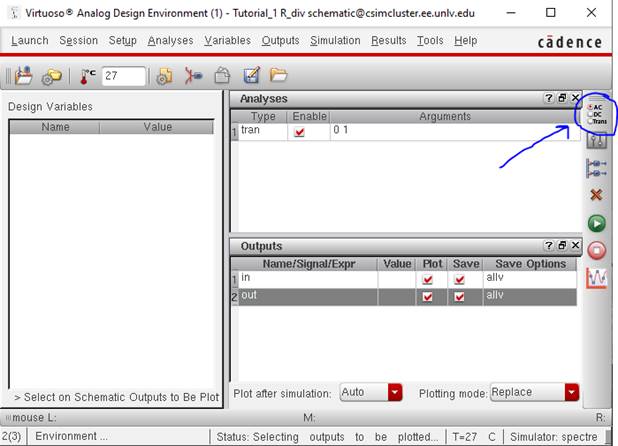This screenshot has height=446, width=618.
Task: Open the Outputs menu in menu bar
Action: click(280, 41)
